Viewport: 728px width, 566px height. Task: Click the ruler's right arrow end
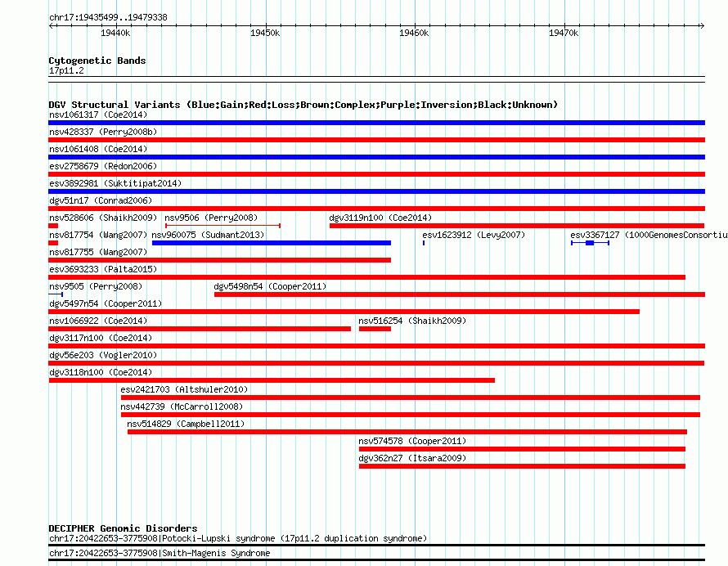[x=702, y=26]
